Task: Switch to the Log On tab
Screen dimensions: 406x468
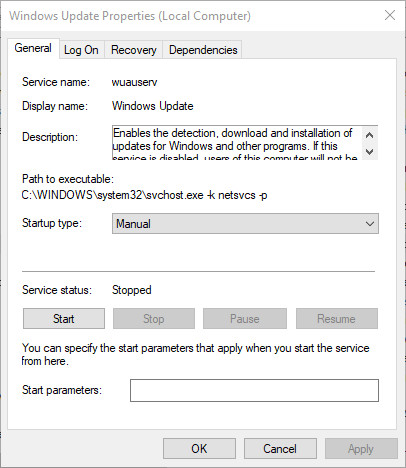Action: [x=81, y=50]
